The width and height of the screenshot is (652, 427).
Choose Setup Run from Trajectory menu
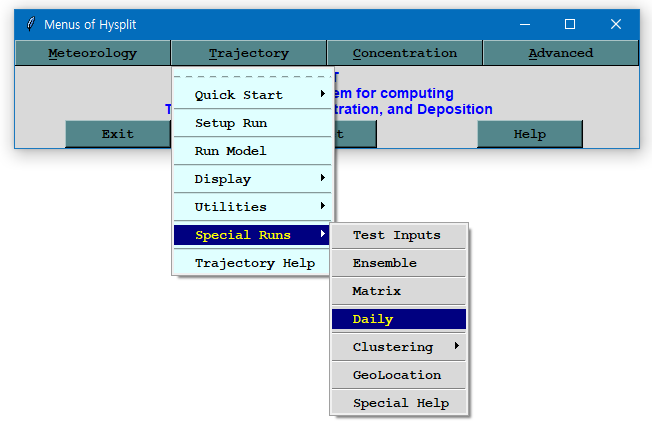252,123
